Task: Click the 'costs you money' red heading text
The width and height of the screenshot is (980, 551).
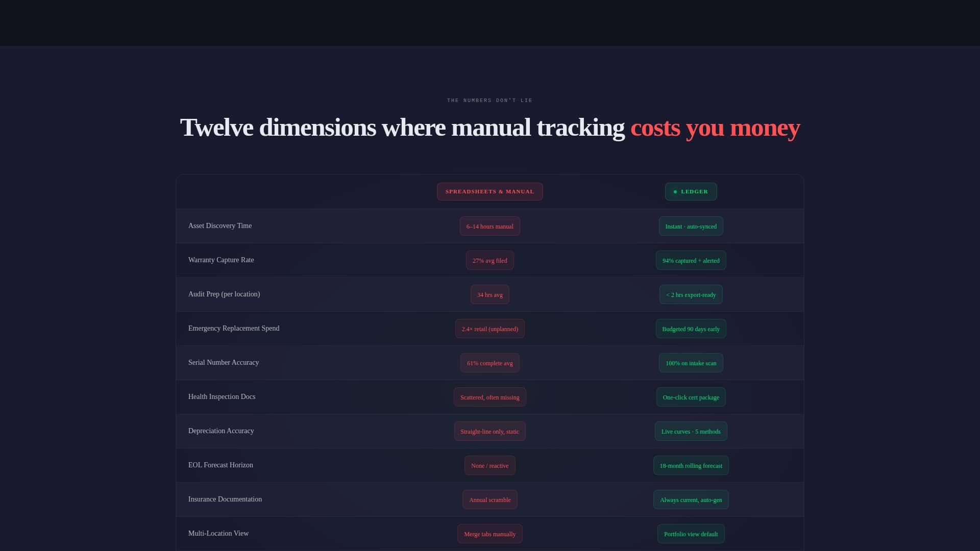Action: 715,127
